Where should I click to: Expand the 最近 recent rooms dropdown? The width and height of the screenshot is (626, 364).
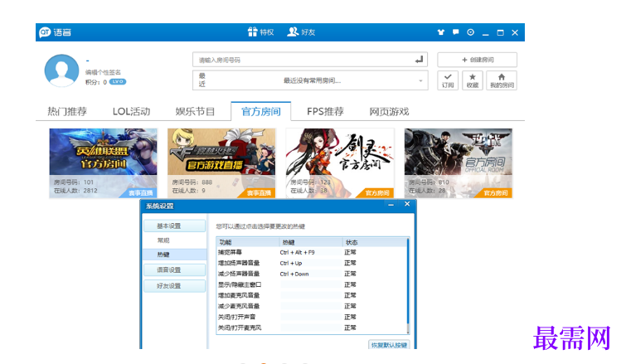tap(420, 80)
